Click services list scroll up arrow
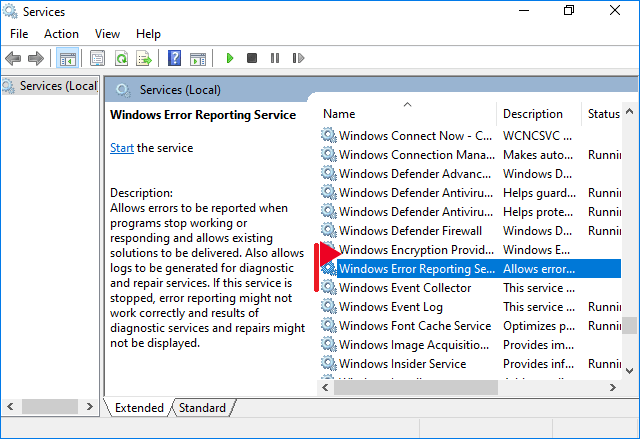This screenshot has height=439, width=640. [x=629, y=111]
